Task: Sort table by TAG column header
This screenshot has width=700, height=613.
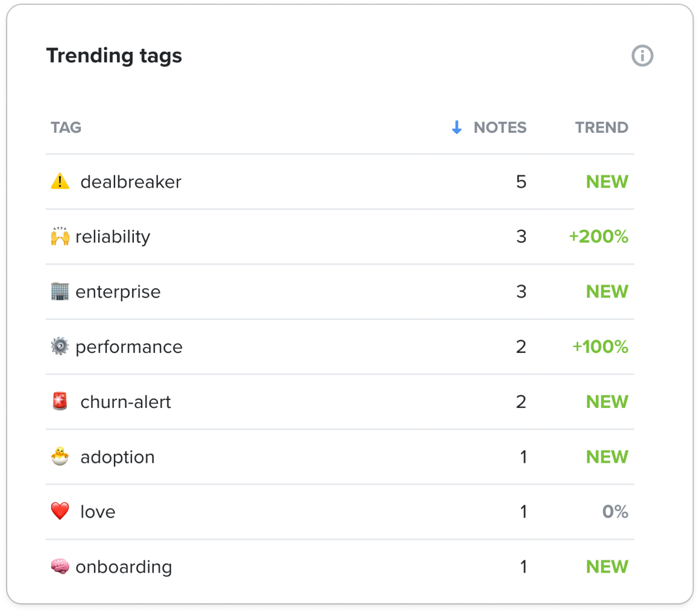Action: 66,127
